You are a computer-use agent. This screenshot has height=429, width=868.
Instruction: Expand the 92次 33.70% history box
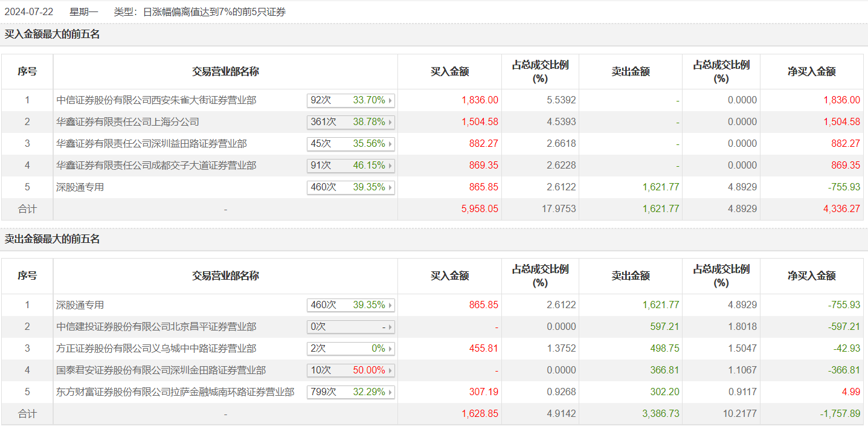(x=351, y=100)
